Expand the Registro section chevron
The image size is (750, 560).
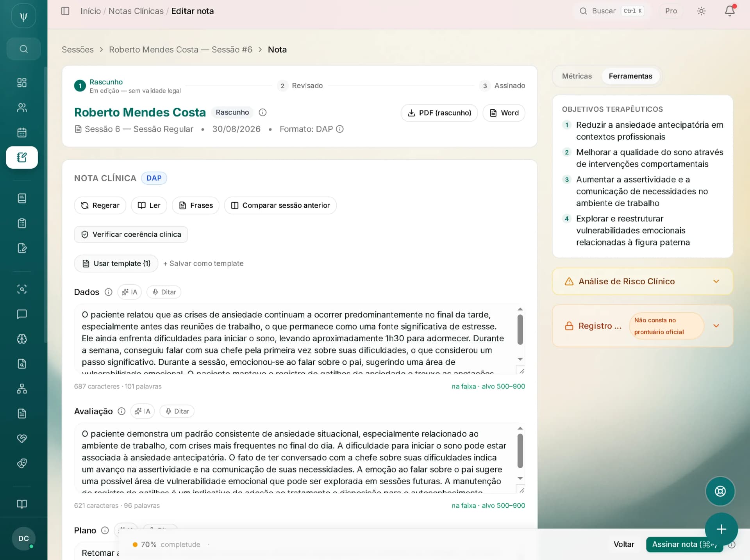tap(716, 326)
